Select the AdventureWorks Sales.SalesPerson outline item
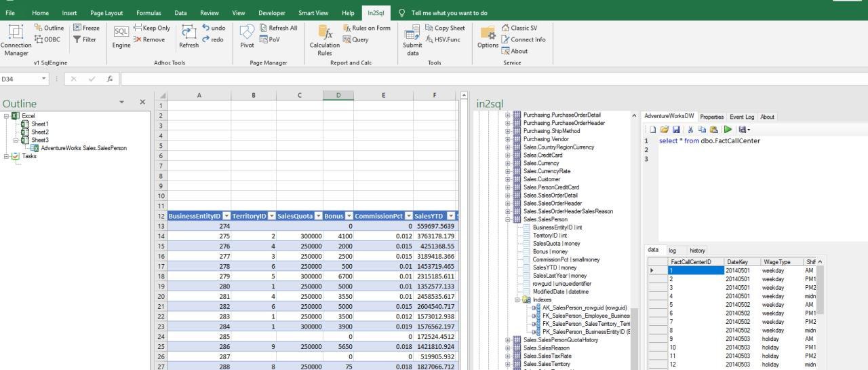 click(83, 148)
